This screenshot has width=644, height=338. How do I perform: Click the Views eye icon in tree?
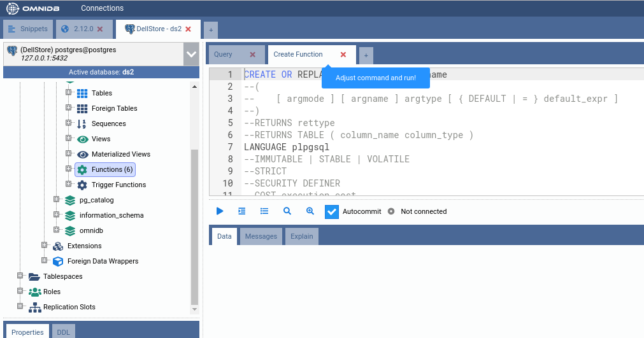point(82,139)
